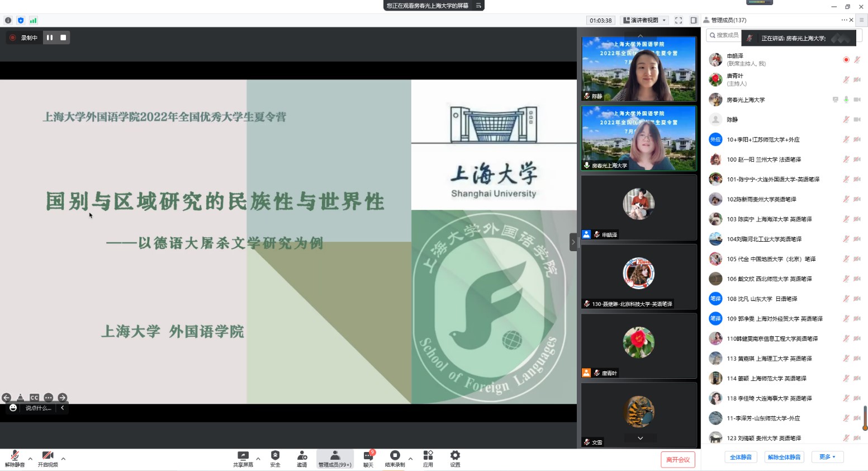Toggle microphone for 唐青叶 in list
Image resolution: width=868 pixels, height=471 pixels.
pos(846,79)
